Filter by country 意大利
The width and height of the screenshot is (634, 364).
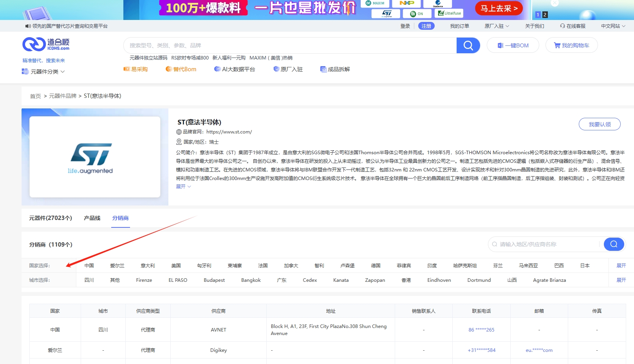pos(148,265)
